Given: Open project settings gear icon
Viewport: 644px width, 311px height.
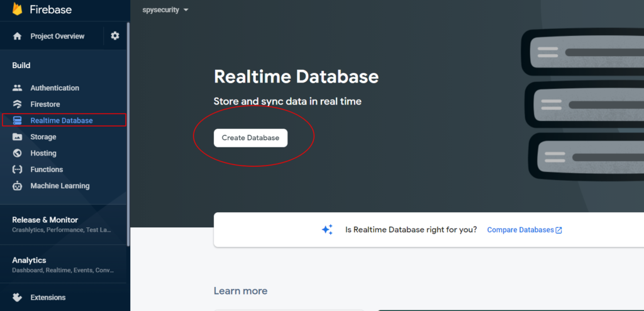Looking at the screenshot, I should (x=115, y=36).
